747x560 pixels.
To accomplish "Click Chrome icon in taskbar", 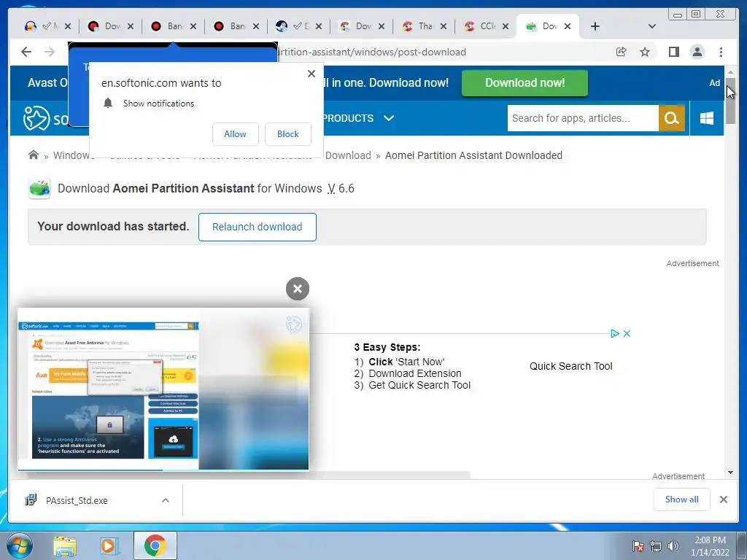I will (x=155, y=545).
